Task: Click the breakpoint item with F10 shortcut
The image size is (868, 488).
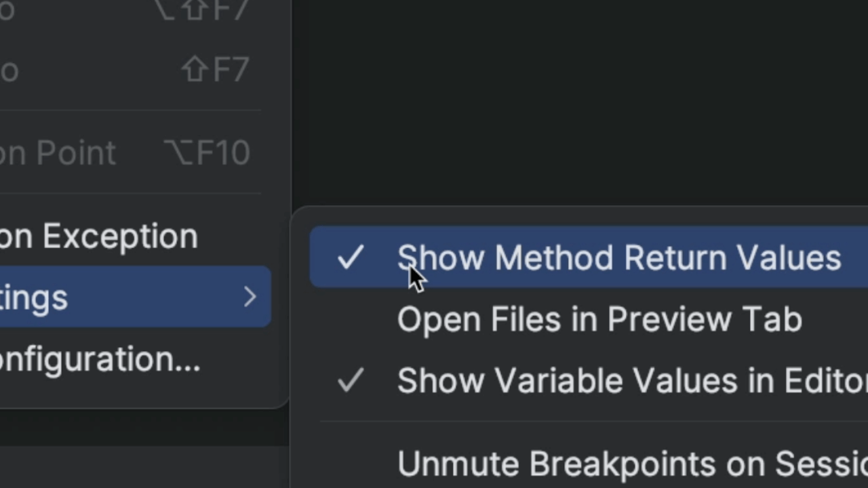Action: coord(102,152)
